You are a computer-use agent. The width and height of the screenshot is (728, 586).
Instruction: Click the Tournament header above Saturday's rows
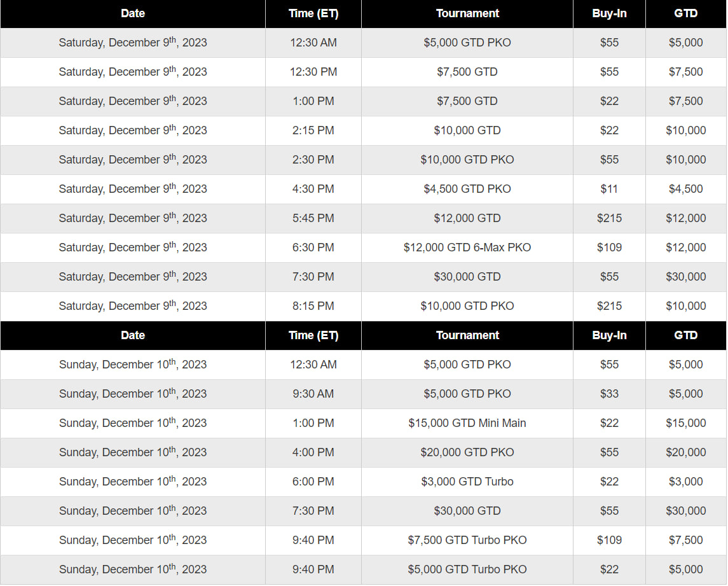tap(467, 13)
